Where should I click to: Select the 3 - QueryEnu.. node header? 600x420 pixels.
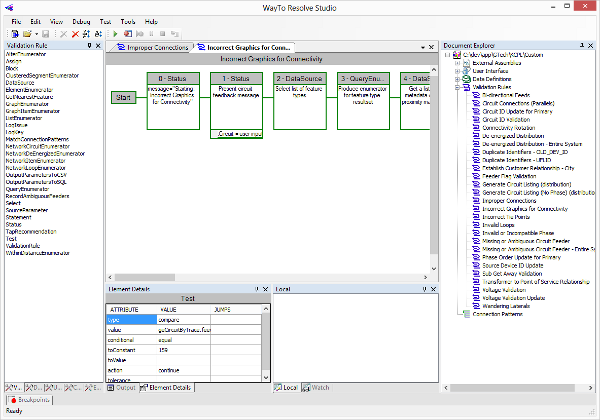click(x=363, y=78)
